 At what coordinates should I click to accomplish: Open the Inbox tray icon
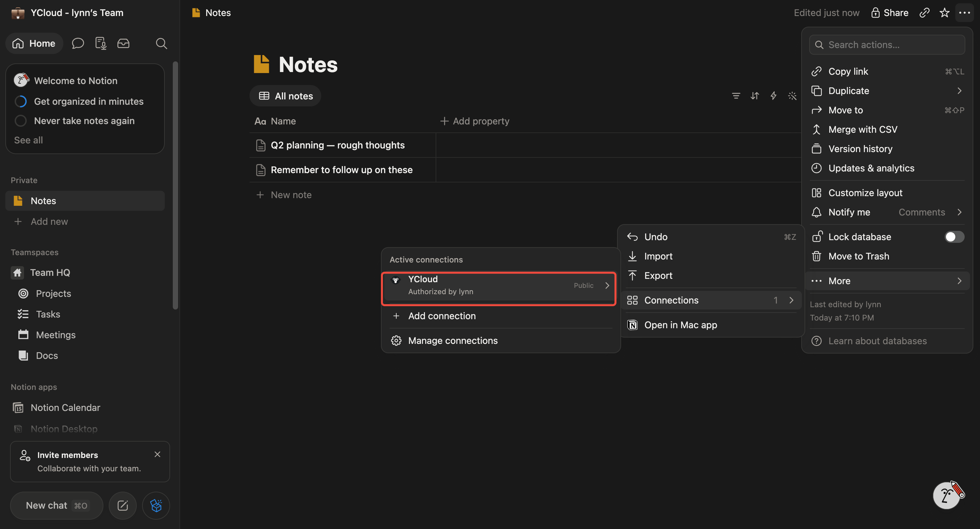click(x=123, y=43)
